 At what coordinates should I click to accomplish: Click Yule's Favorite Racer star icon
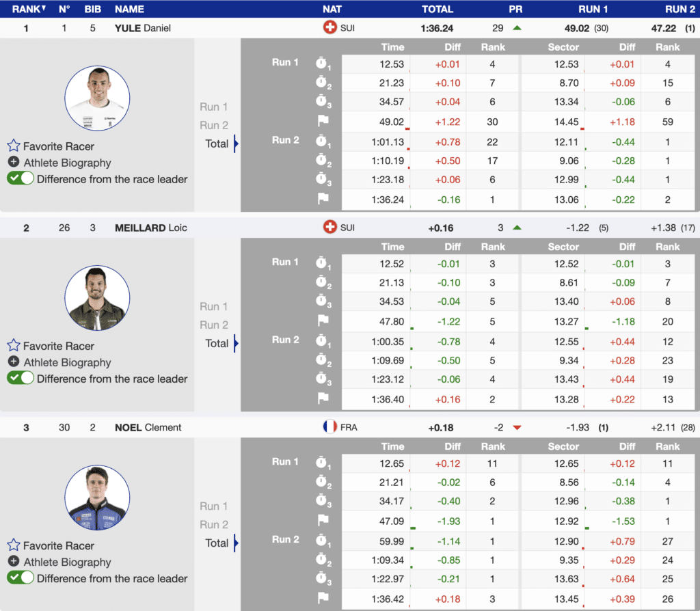[14, 146]
